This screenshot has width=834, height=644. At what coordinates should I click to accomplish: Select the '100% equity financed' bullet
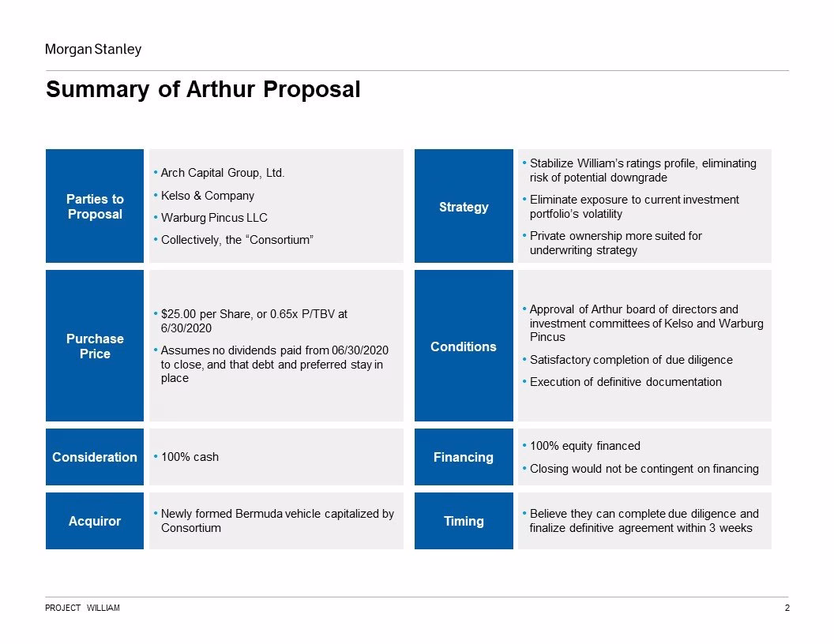tap(584, 446)
